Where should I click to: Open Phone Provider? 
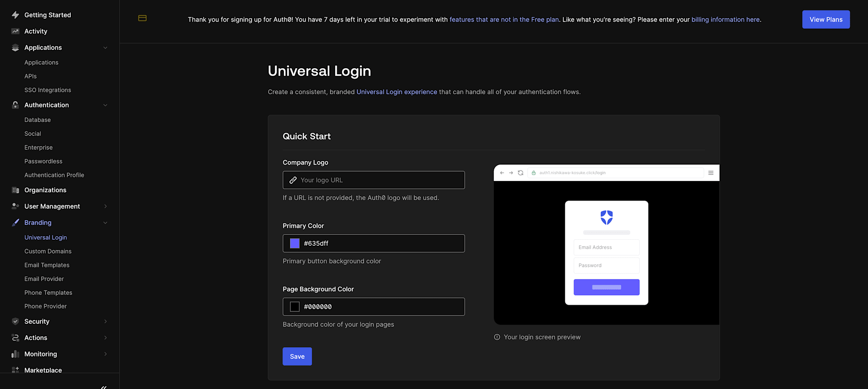pos(46,306)
